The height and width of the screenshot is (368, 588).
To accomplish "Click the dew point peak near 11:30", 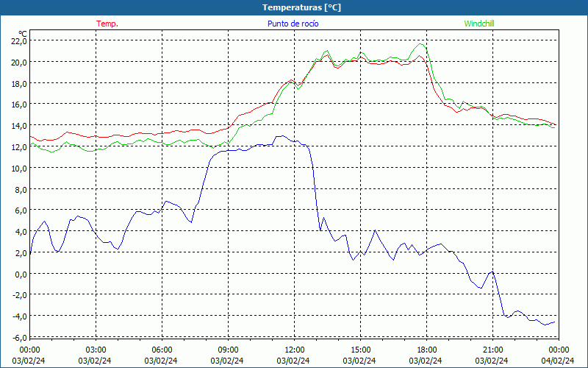I will tap(282, 136).
